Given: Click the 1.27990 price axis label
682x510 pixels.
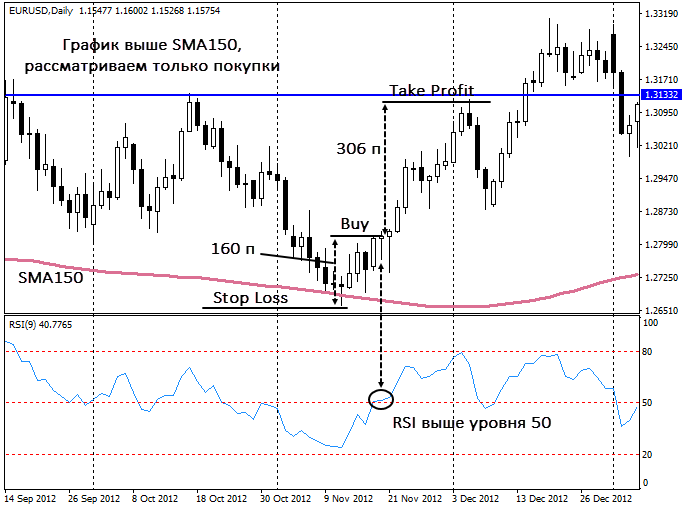Looking at the screenshot, I should point(662,244).
